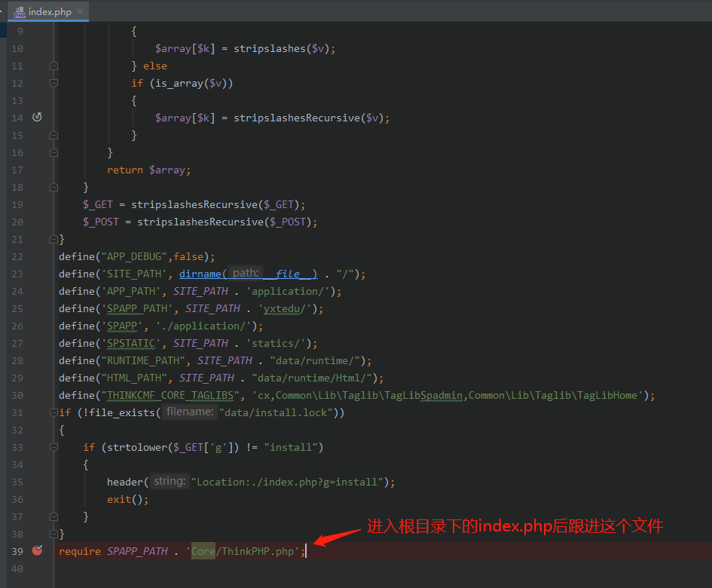Click SPAPP_PATH constant on line 39
Viewport: 712px width, 588px height.
pos(137,551)
